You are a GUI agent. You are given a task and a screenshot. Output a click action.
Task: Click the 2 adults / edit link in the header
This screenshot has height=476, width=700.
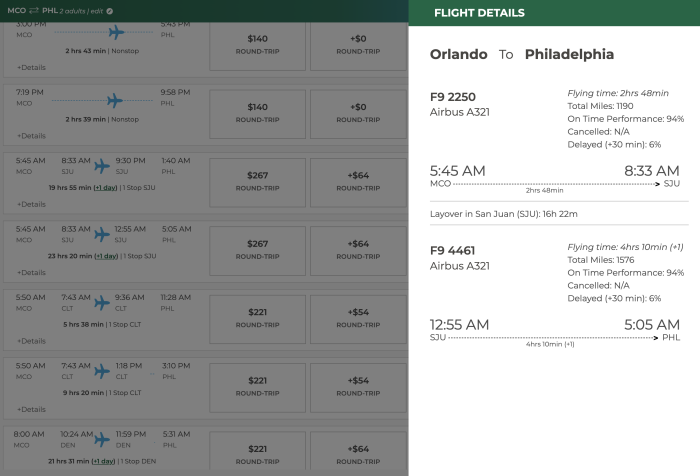(82, 11)
